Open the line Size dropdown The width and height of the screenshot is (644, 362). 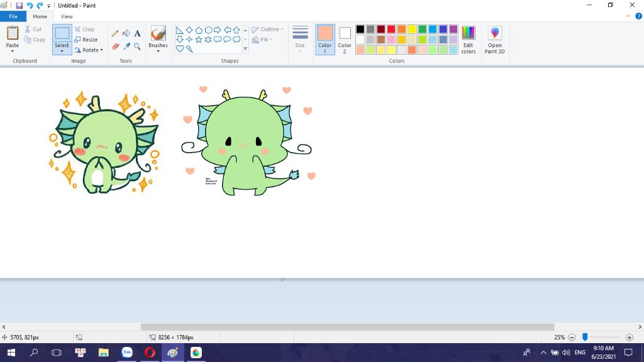pyautogui.click(x=300, y=39)
